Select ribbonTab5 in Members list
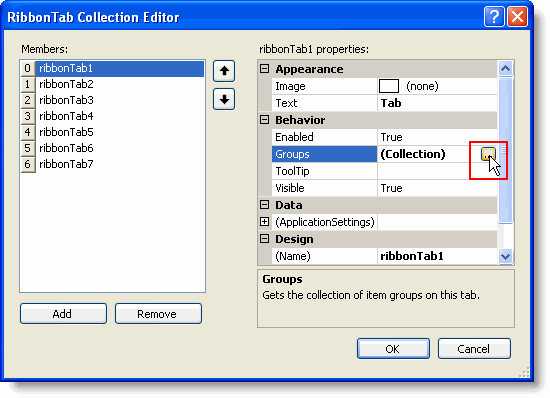This screenshot has height=398, width=550. click(120, 132)
